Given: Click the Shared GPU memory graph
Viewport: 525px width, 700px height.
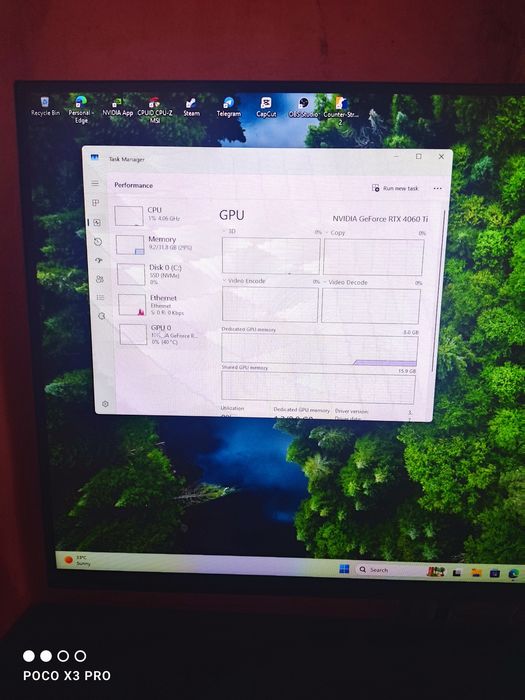Looking at the screenshot, I should click(x=318, y=388).
